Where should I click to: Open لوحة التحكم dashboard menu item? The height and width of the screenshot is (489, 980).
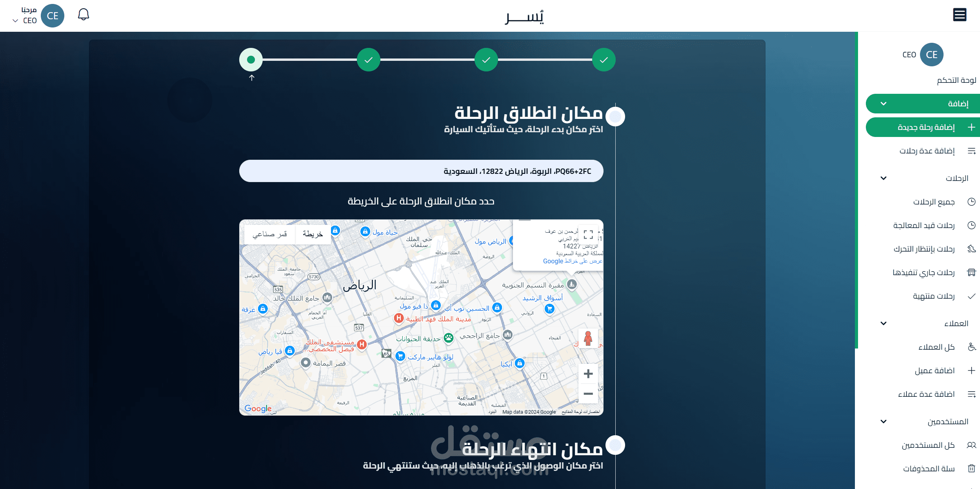coord(956,80)
